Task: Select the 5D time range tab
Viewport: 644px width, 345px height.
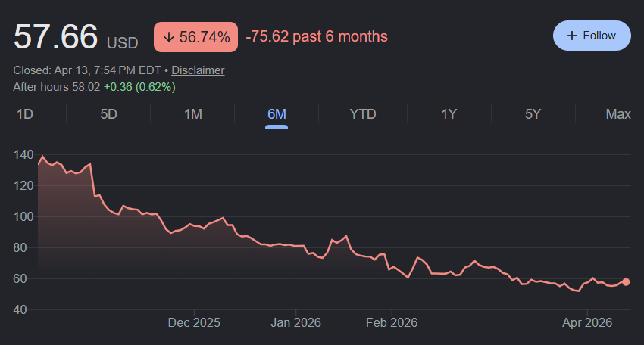Action: tap(109, 114)
